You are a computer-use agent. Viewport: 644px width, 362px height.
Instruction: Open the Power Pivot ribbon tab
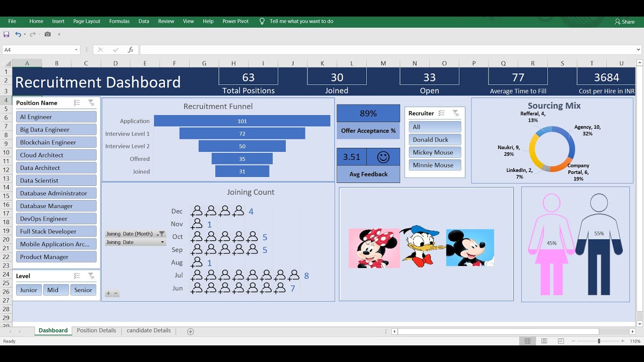[235, 21]
